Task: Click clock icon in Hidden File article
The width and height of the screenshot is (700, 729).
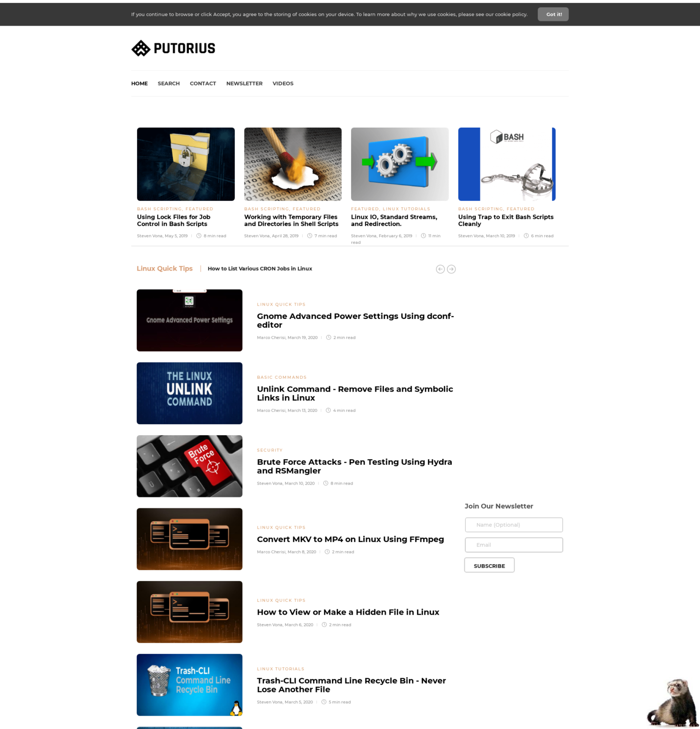Action: [324, 625]
